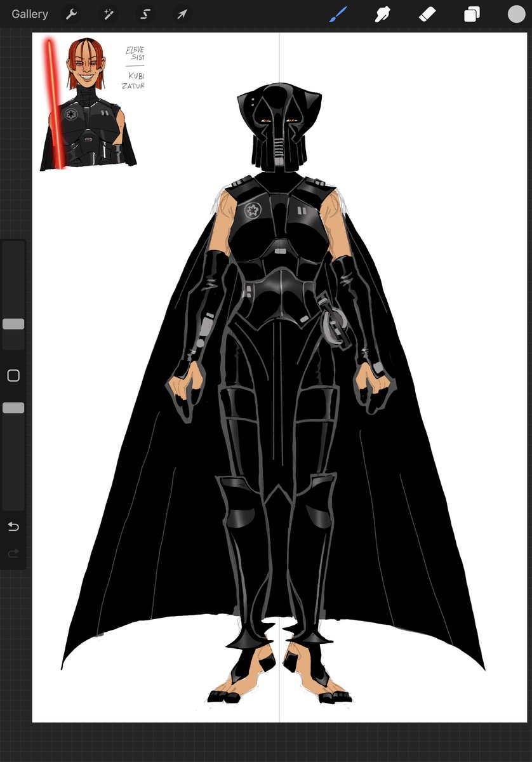Viewport: 532px width, 762px height.
Task: Open the active color picker circle
Action: [x=516, y=14]
